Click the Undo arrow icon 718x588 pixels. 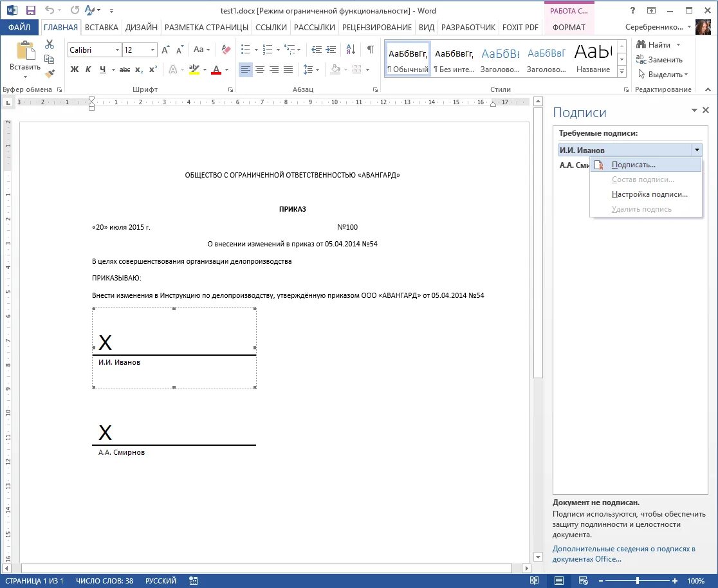[50, 10]
